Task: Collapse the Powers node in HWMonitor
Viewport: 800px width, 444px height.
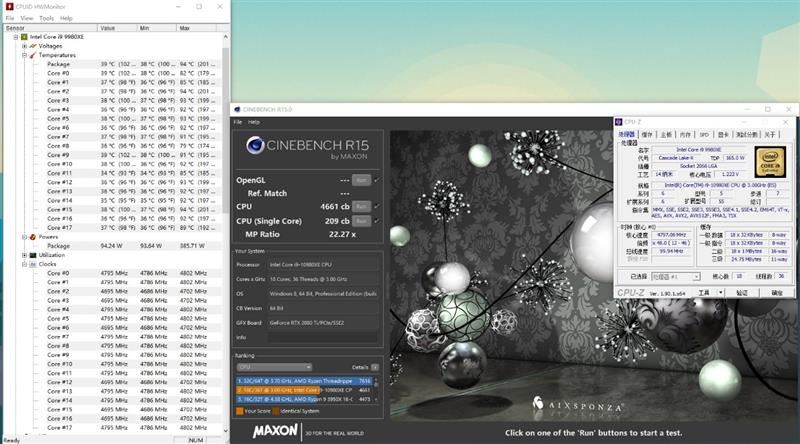Action: pos(24,237)
